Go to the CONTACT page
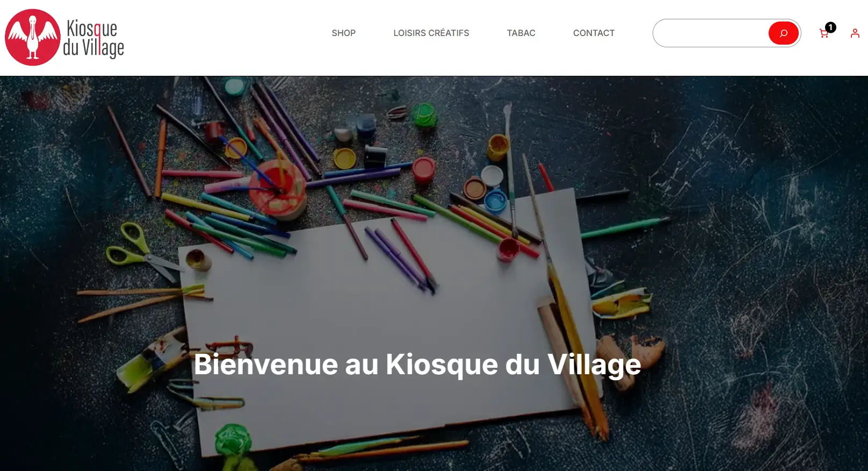 [594, 33]
